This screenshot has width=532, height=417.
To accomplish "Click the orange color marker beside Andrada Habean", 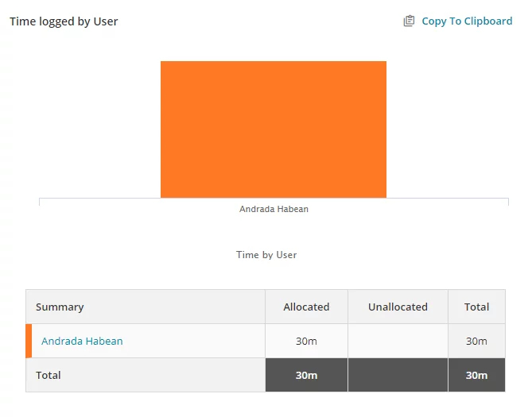I will coord(29,341).
